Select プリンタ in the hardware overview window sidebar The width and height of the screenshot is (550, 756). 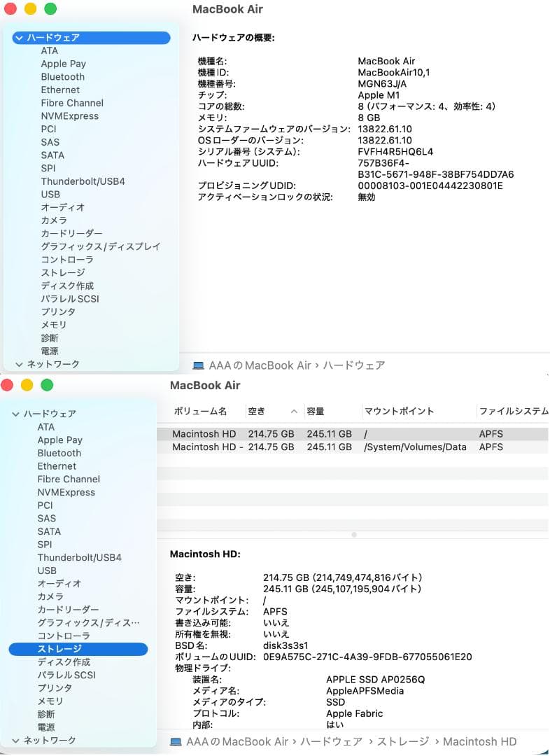58,312
